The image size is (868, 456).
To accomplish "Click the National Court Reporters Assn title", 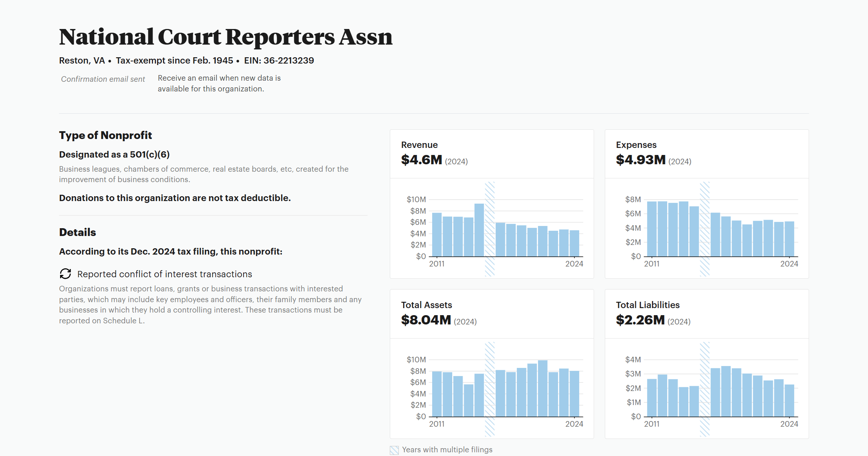I will click(x=225, y=37).
